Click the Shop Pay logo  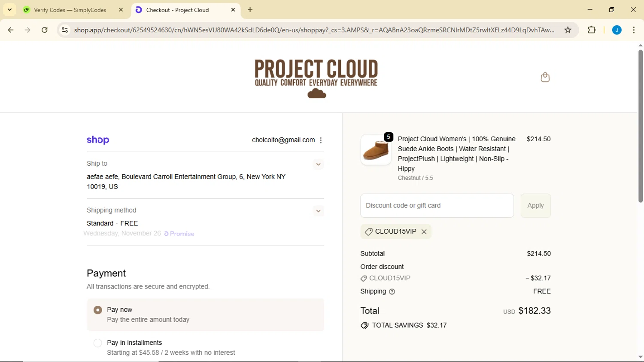(98, 140)
